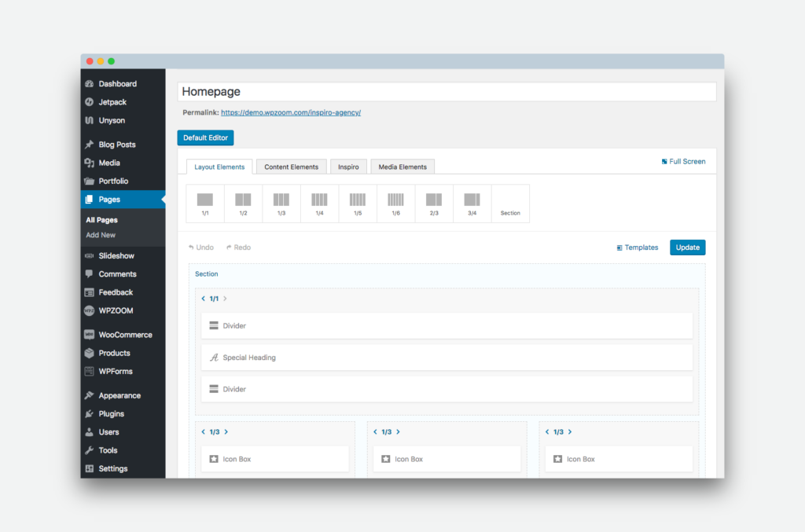The height and width of the screenshot is (532, 805).
Task: Shrink the middle 1/3 column
Action: tap(375, 432)
